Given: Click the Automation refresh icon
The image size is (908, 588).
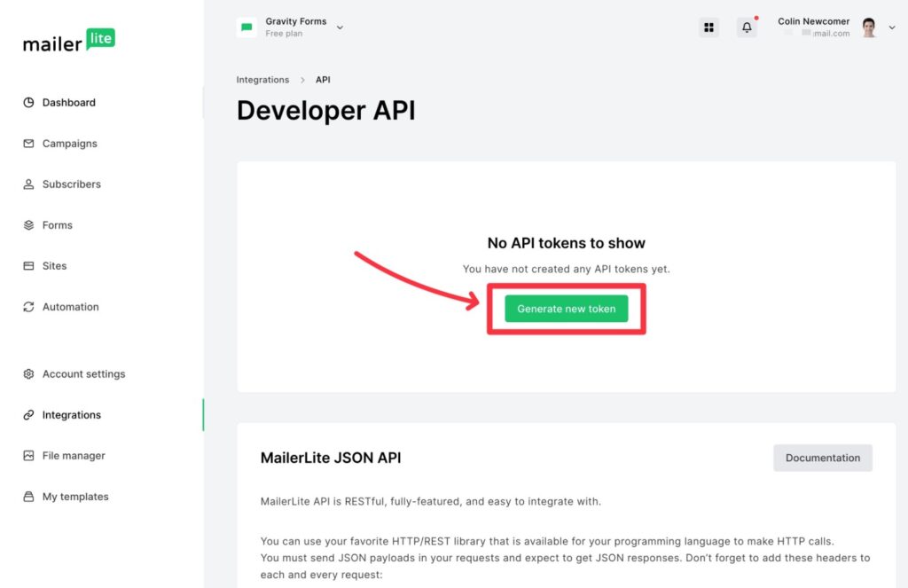Looking at the screenshot, I should pyautogui.click(x=28, y=307).
